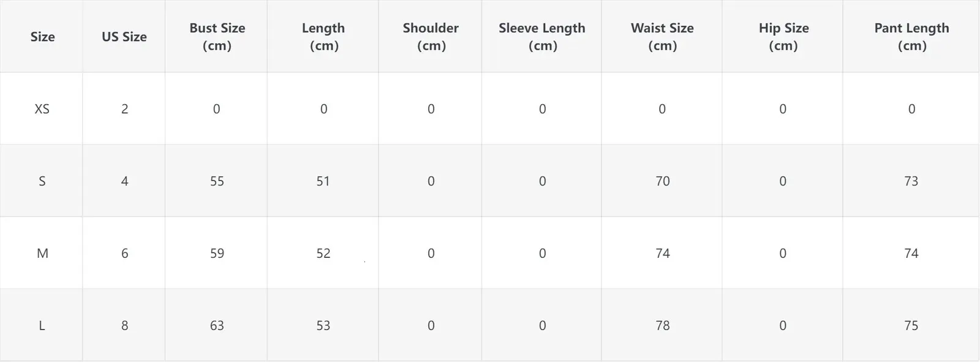Click waist size value 70
Viewport: 980px width, 362px height.
pyautogui.click(x=663, y=181)
